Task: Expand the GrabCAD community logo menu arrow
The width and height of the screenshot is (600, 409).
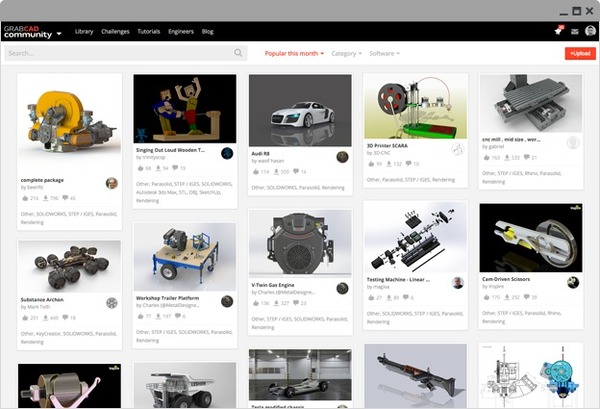Action: pyautogui.click(x=59, y=34)
